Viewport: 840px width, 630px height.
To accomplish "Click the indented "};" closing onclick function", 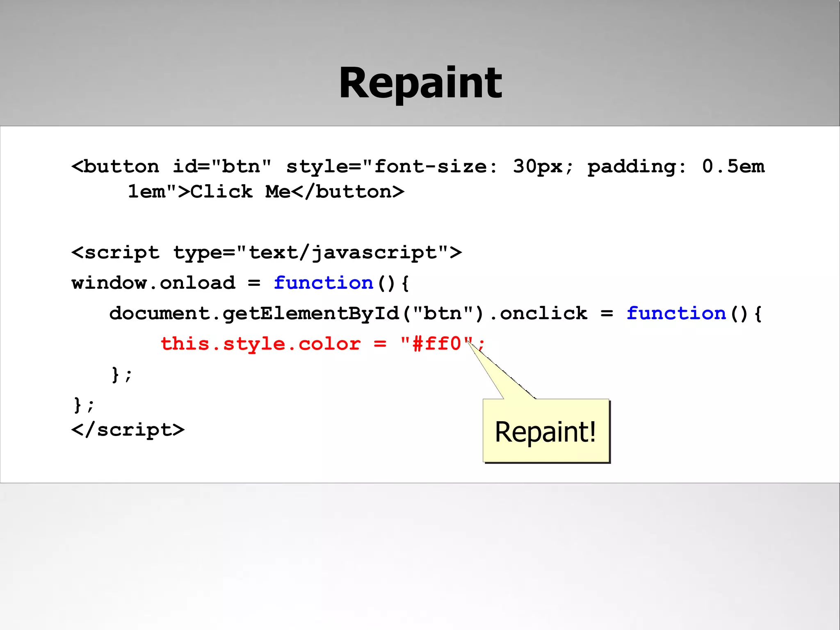I will tap(122, 374).
